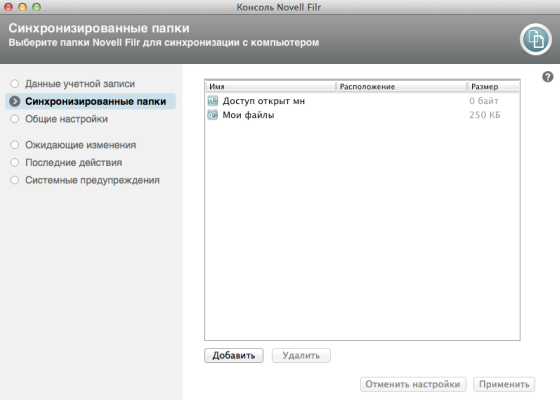Click the folder icon beside Доступ открыт мн
Viewport: 560px width, 400px height.
pyautogui.click(x=212, y=101)
